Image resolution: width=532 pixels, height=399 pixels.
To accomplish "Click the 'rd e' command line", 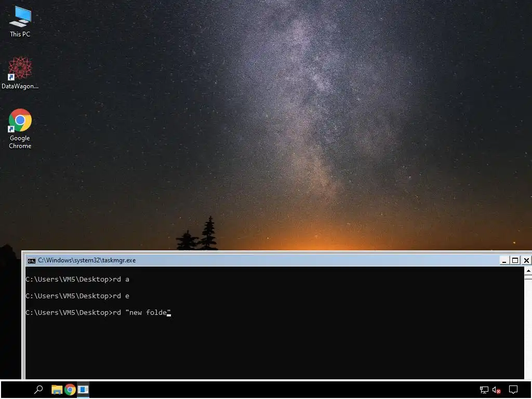I will coord(77,296).
